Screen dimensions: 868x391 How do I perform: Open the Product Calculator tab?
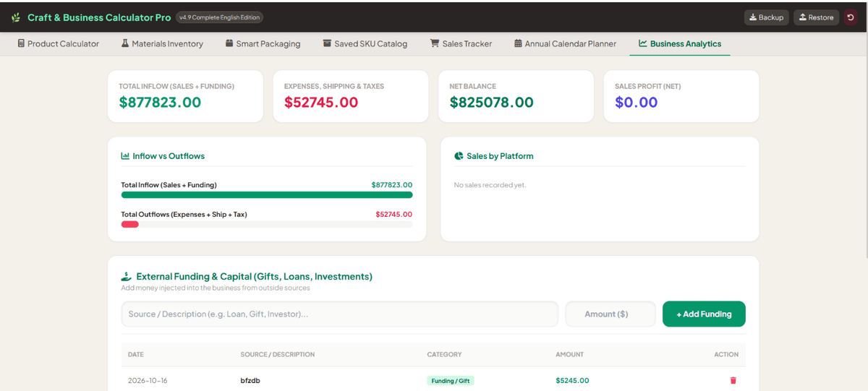tap(58, 43)
